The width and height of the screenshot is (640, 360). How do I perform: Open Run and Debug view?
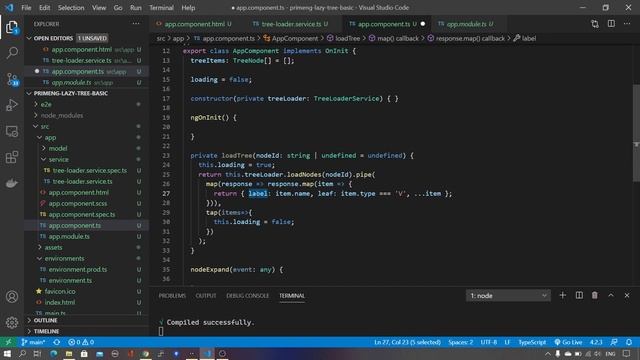tap(12, 105)
